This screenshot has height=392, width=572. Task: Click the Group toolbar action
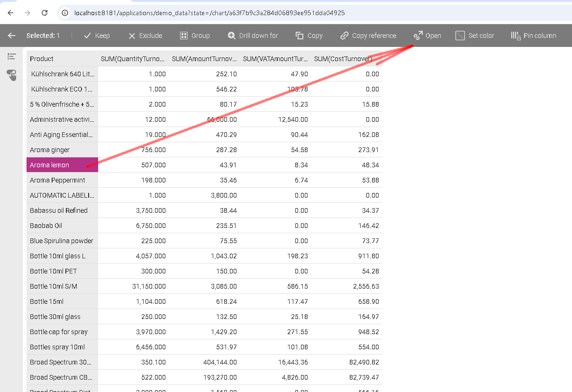[x=195, y=36]
